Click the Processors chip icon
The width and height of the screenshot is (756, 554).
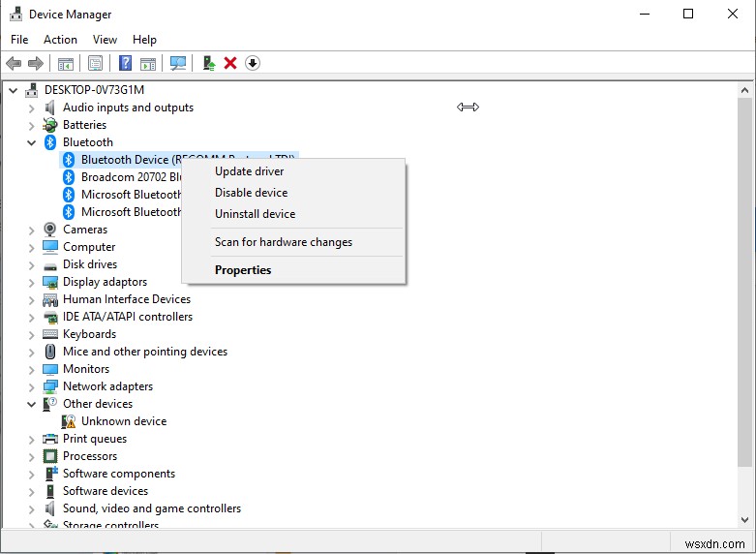coord(50,456)
